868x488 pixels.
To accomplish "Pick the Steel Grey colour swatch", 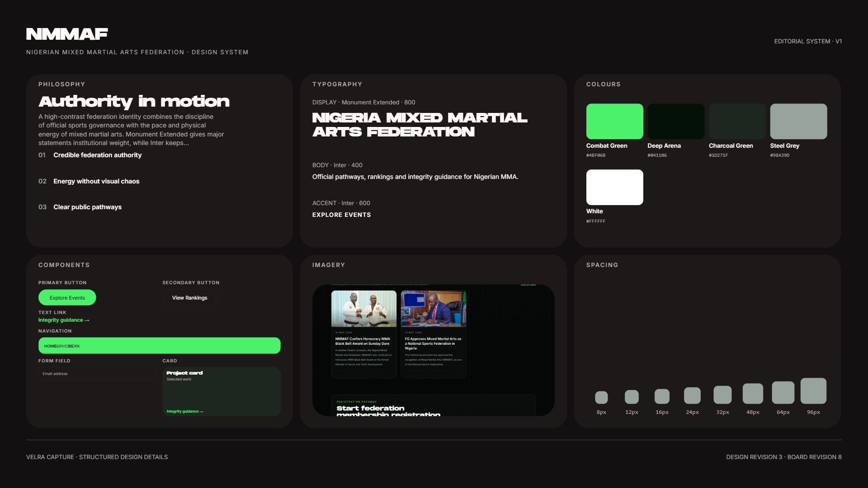I will click(x=799, y=121).
